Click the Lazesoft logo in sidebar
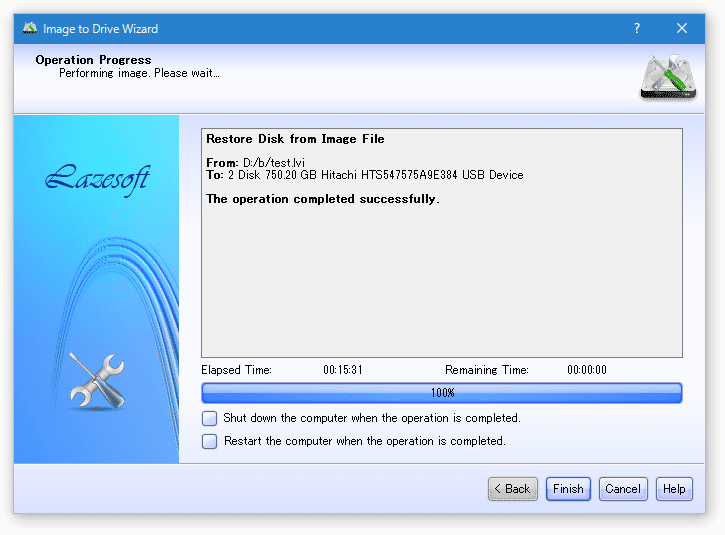Screen dimensions: 725x535 tap(98, 178)
